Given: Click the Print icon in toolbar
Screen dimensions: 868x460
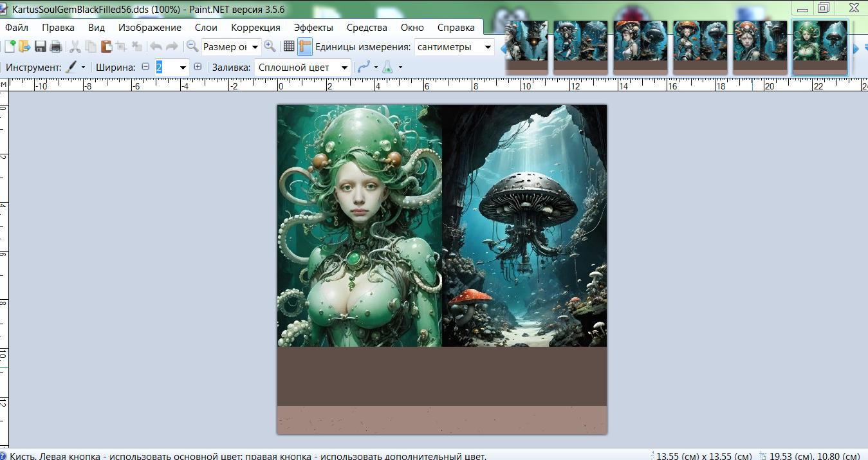Looking at the screenshot, I should [x=55, y=46].
